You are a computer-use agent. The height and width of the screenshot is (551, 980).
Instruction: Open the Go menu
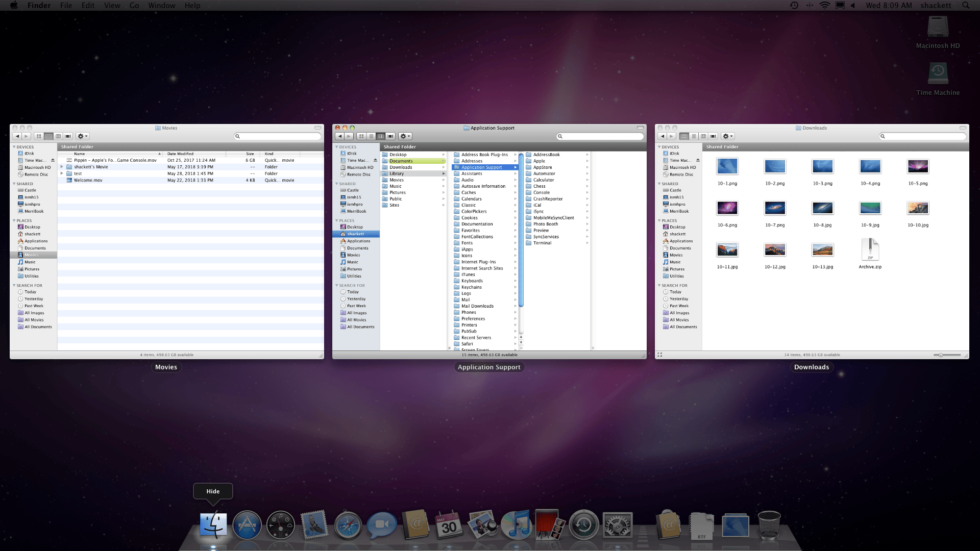click(x=134, y=5)
